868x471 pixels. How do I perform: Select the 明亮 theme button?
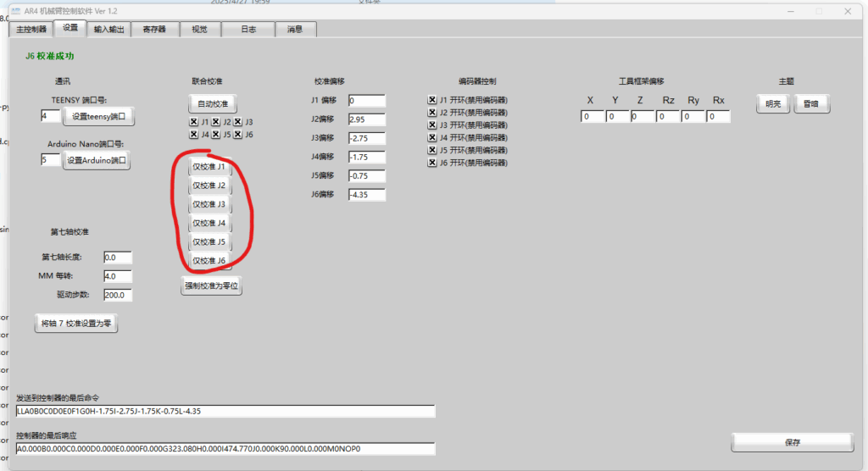click(773, 103)
